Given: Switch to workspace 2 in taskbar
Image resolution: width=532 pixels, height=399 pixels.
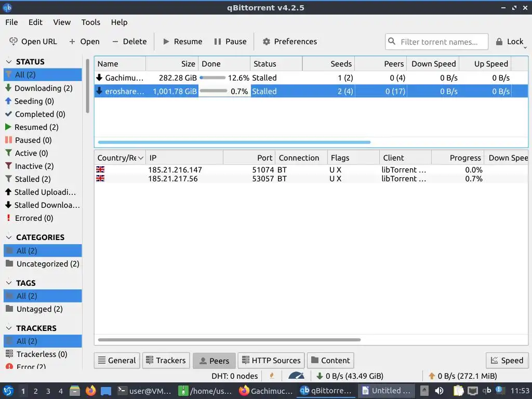Looking at the screenshot, I should pos(35,391).
